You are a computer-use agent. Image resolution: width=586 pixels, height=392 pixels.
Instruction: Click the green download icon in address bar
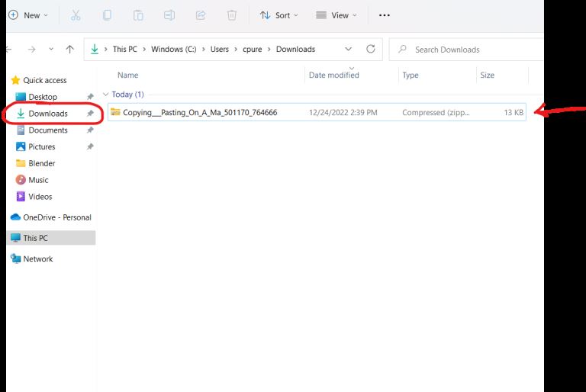click(x=95, y=49)
